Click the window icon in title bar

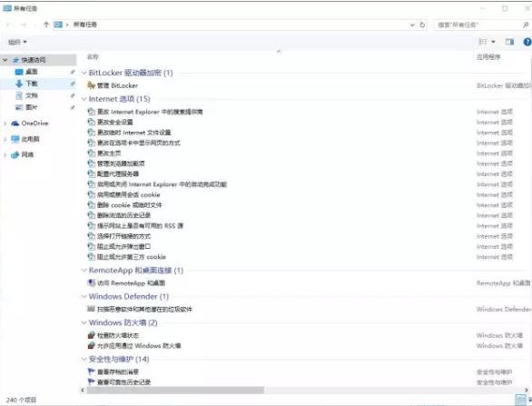(7, 8)
